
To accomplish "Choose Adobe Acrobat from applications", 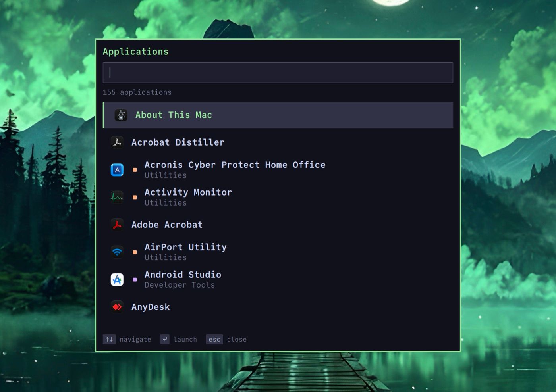I will click(278, 225).
